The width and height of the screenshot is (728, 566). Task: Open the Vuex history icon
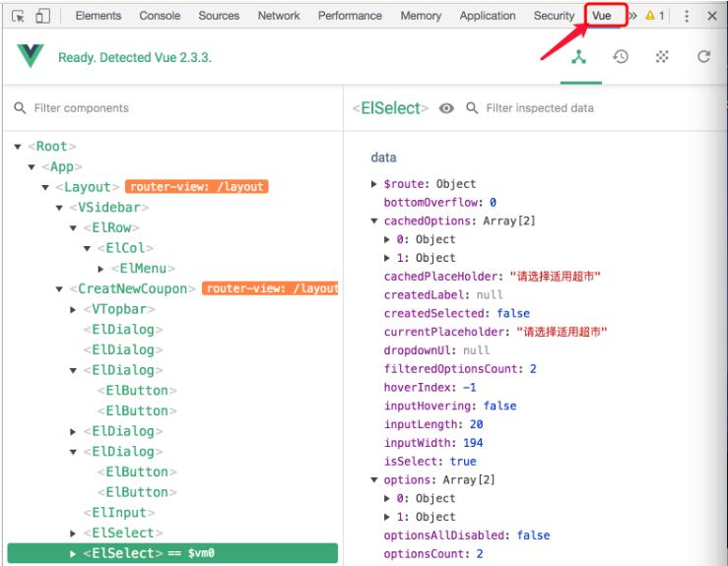(621, 57)
